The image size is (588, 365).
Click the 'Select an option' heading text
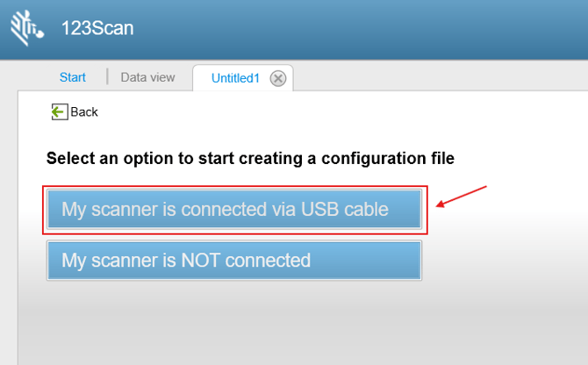(250, 159)
